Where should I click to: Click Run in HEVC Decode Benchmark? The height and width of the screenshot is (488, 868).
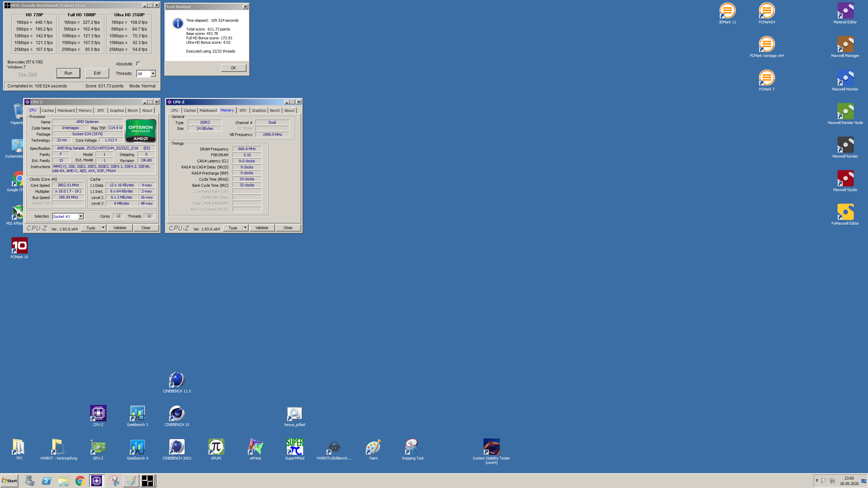click(x=68, y=73)
